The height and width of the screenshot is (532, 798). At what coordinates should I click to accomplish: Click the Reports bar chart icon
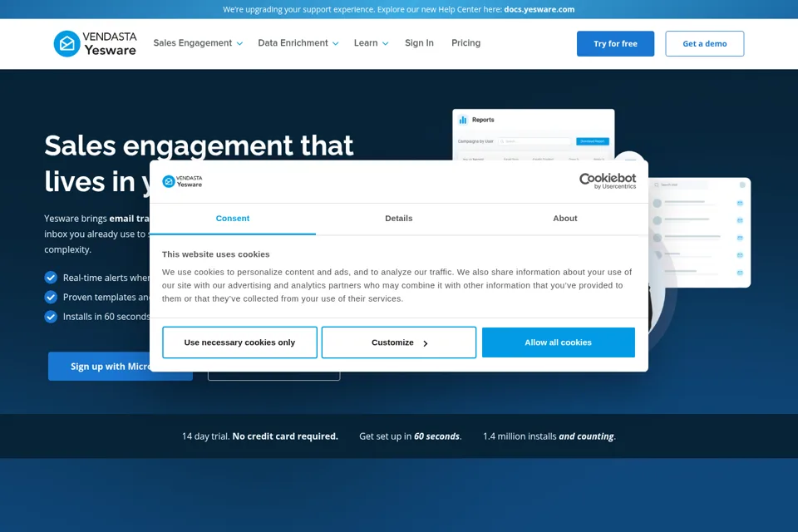463,120
